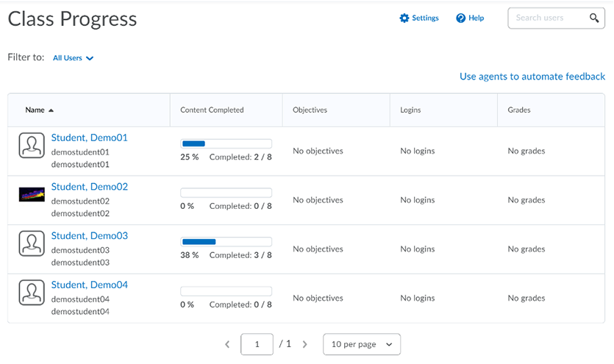Click the search magnifying glass icon

pos(594,18)
